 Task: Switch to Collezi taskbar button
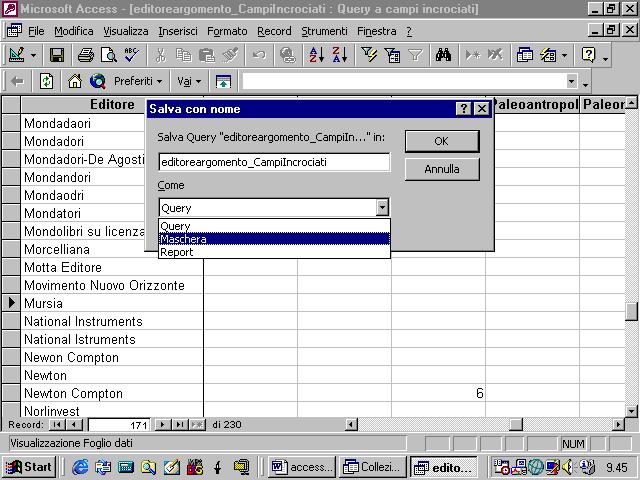pos(373,467)
